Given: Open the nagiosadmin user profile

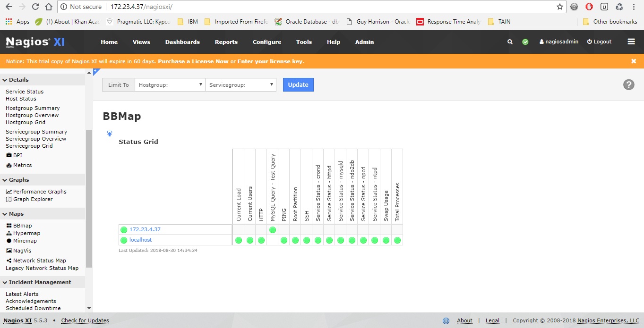Looking at the screenshot, I should 559,42.
